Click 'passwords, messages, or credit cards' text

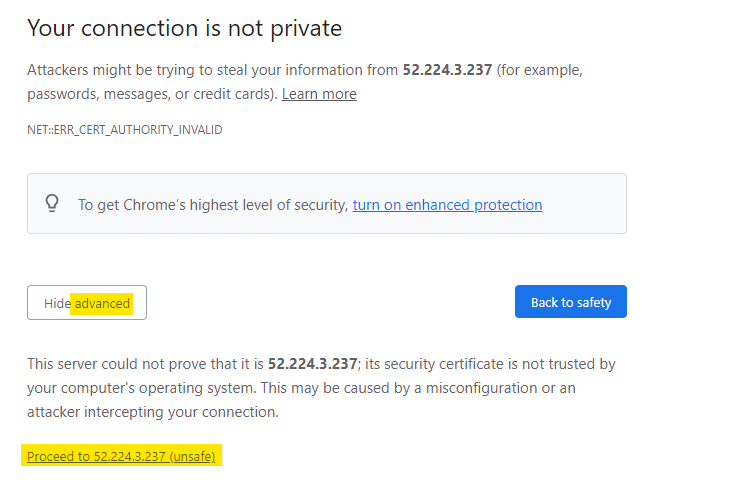[x=150, y=94]
